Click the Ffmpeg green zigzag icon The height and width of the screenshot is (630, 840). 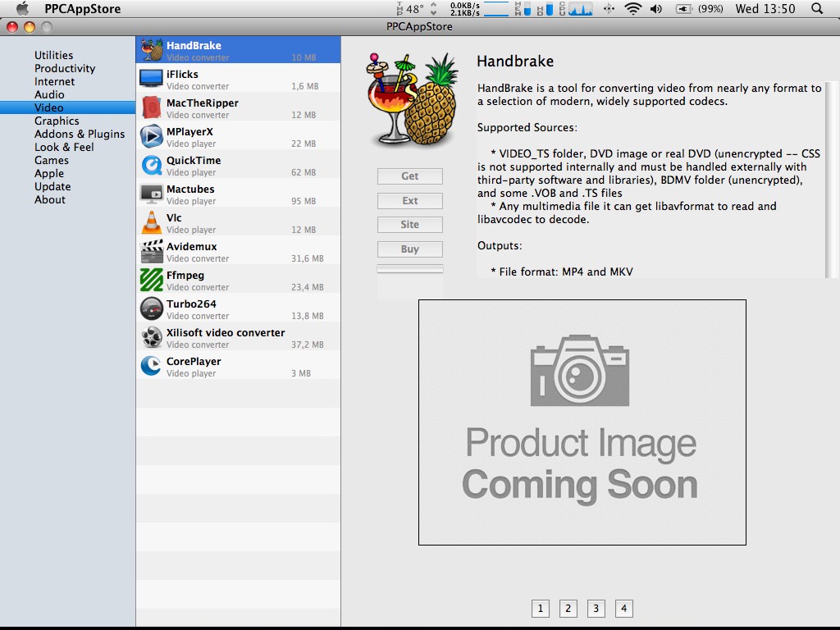tap(152, 280)
